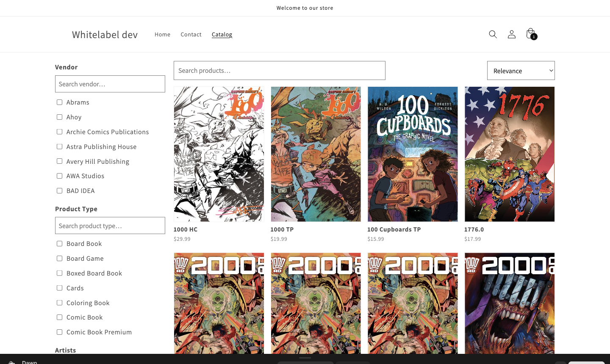Check the Boxed Board Book checkbox
610x364 pixels.
click(60, 273)
